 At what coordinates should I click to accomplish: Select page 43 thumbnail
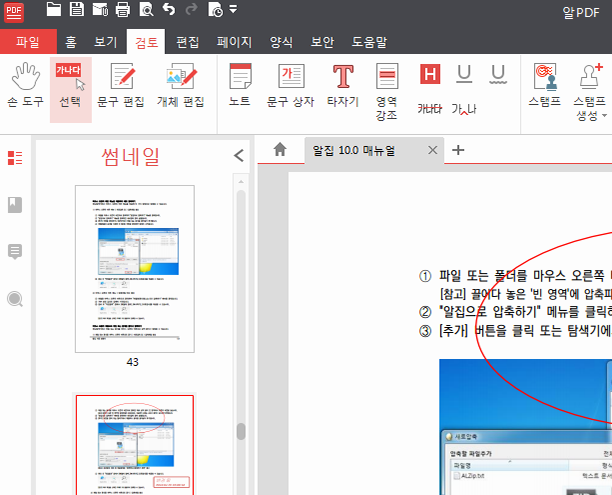[x=135, y=269]
